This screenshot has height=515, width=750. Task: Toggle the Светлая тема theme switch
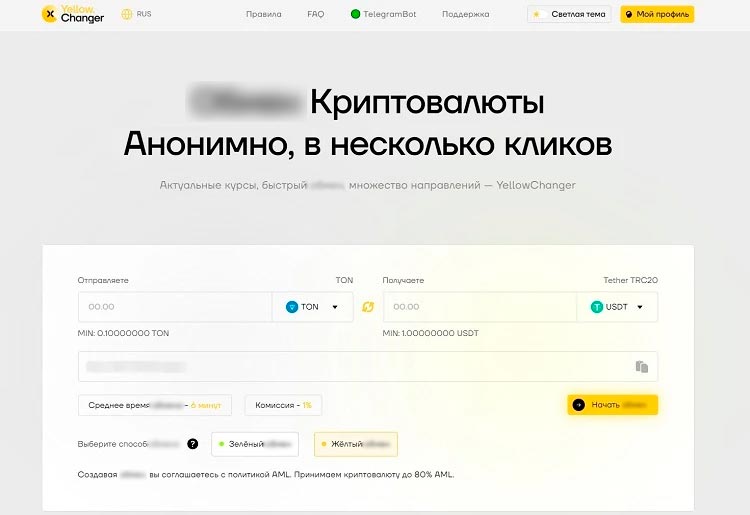coord(568,15)
